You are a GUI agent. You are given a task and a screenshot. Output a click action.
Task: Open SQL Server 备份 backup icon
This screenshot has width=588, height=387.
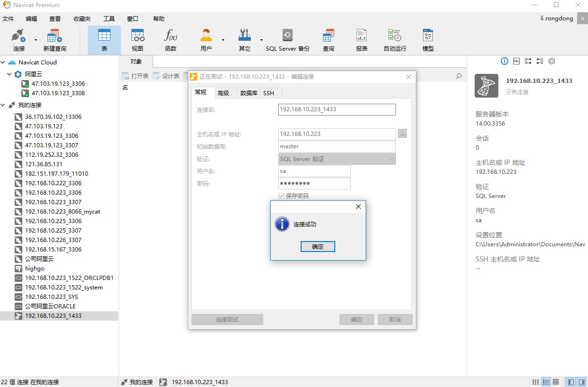[x=288, y=40]
